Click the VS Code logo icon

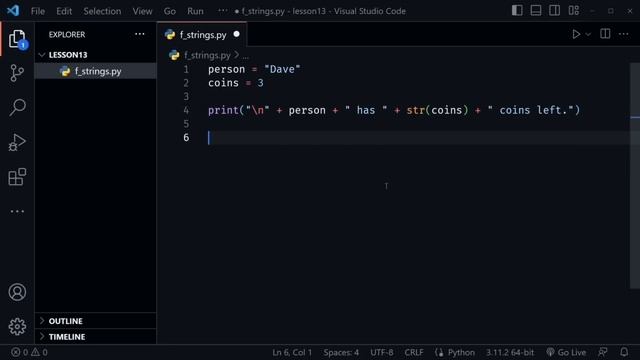(x=13, y=11)
